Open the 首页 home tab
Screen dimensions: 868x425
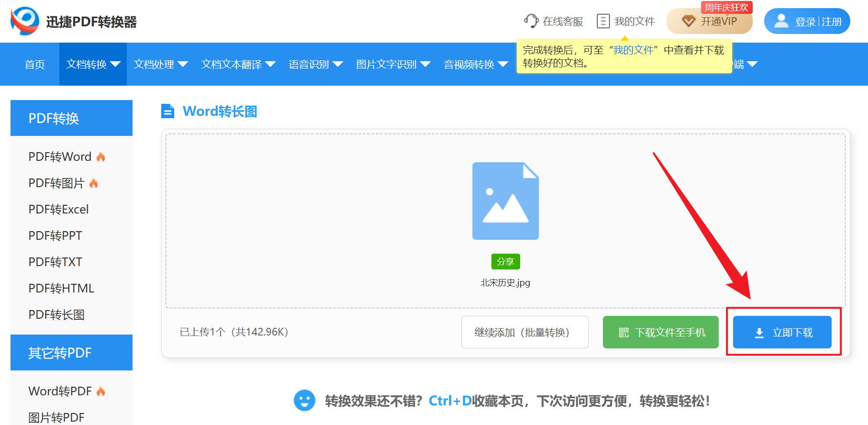click(x=35, y=64)
